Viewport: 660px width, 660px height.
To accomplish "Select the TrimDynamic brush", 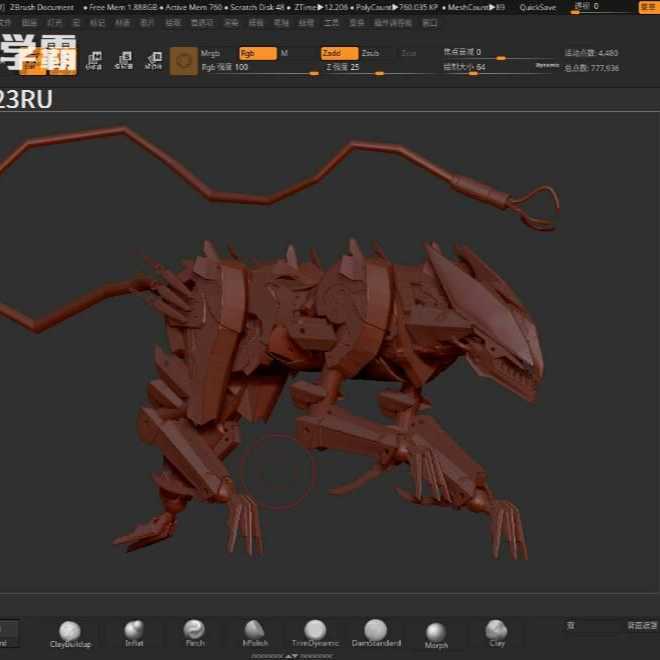I will [315, 630].
